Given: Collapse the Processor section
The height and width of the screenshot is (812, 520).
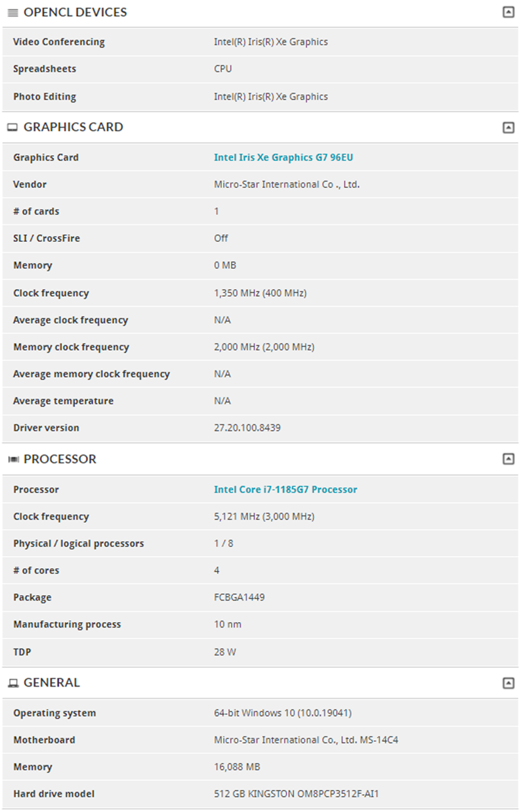Looking at the screenshot, I should coord(509,459).
